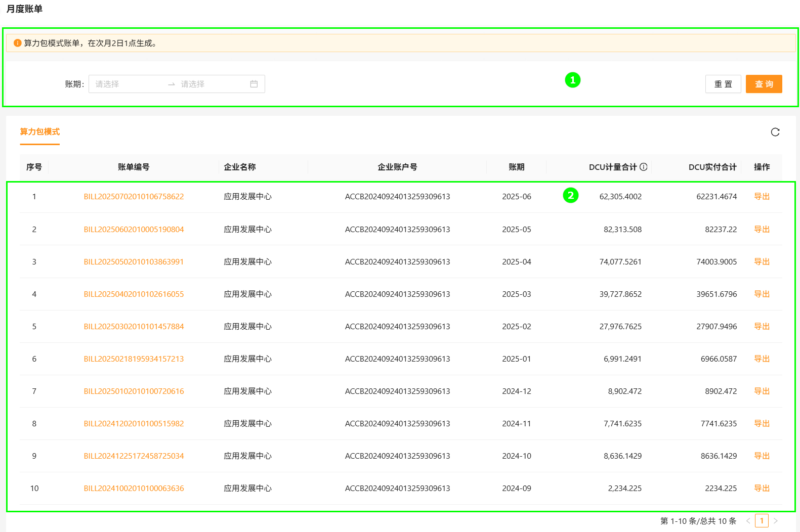Open bill BILL20250602010005190804
Image resolution: width=800 pixels, height=532 pixels.
[x=134, y=230]
